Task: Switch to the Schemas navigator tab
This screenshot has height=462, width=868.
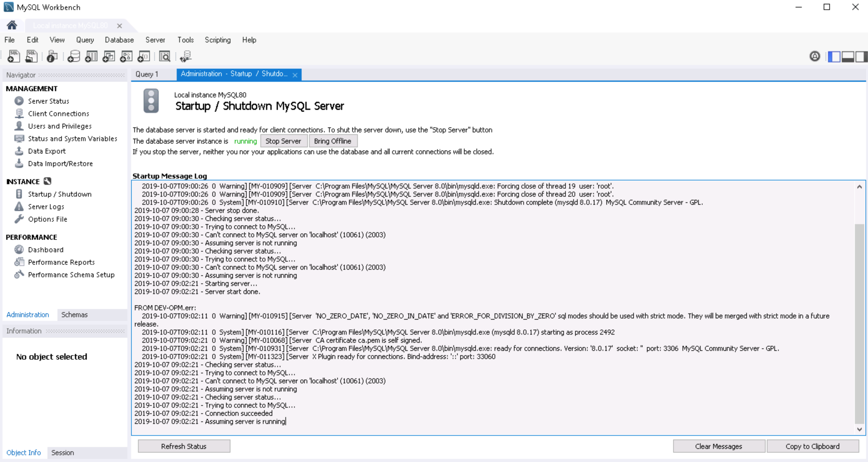Action: [x=75, y=314]
